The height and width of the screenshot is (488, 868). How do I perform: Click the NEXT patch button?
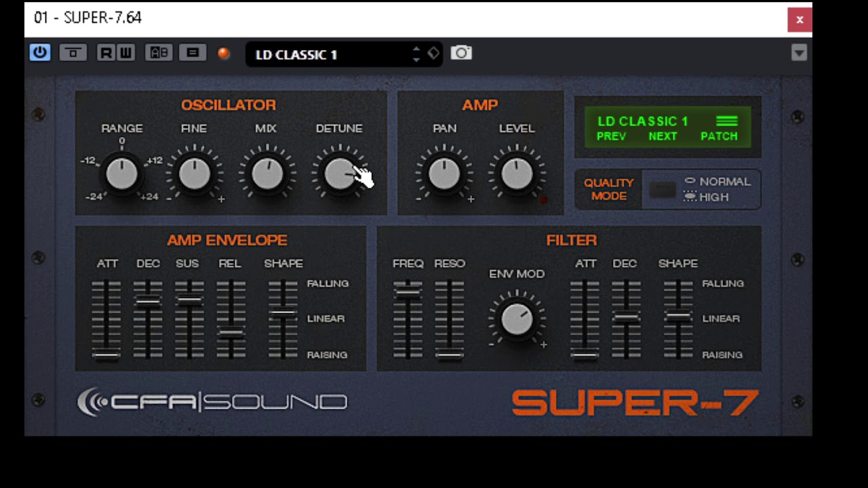pos(663,136)
